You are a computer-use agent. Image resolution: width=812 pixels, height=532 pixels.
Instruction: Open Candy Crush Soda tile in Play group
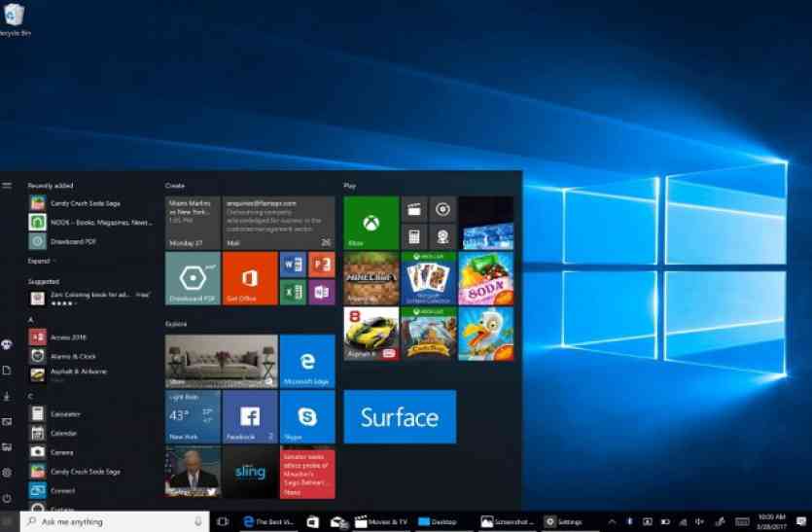(486, 278)
